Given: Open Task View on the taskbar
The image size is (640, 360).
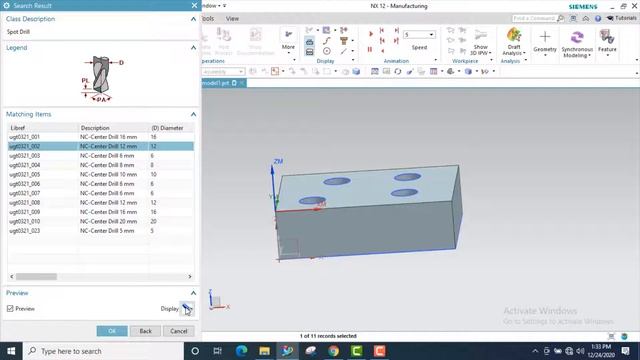Looking at the screenshot, I should (218, 351).
